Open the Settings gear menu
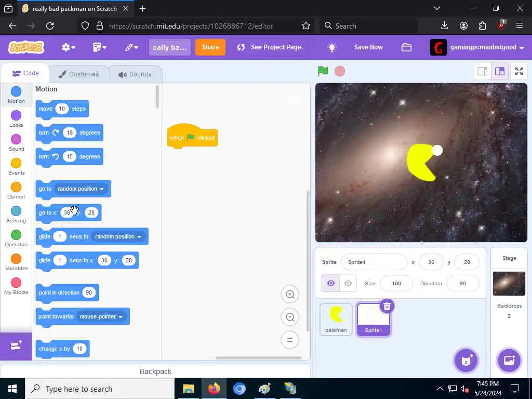 (x=68, y=47)
